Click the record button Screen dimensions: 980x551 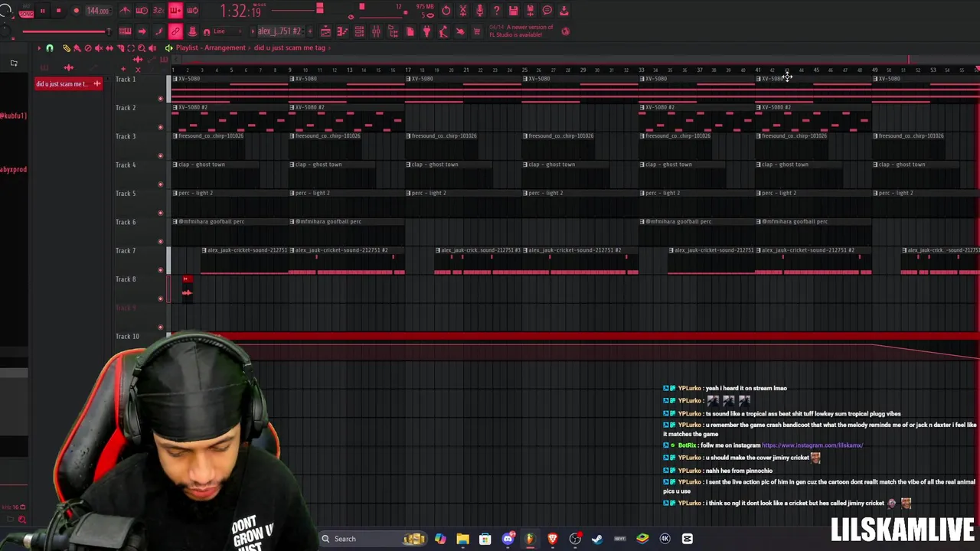pyautogui.click(x=76, y=11)
